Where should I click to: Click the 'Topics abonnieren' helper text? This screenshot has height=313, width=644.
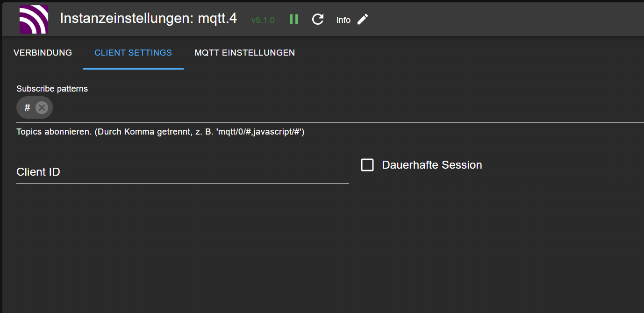160,132
